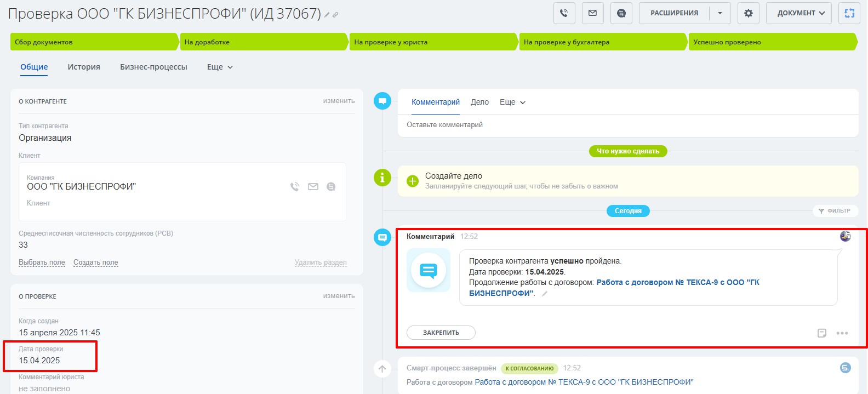Expand the РАСШИРЕНИЯ dropdown arrow
Viewport: 868px width, 394px height.
720,13
